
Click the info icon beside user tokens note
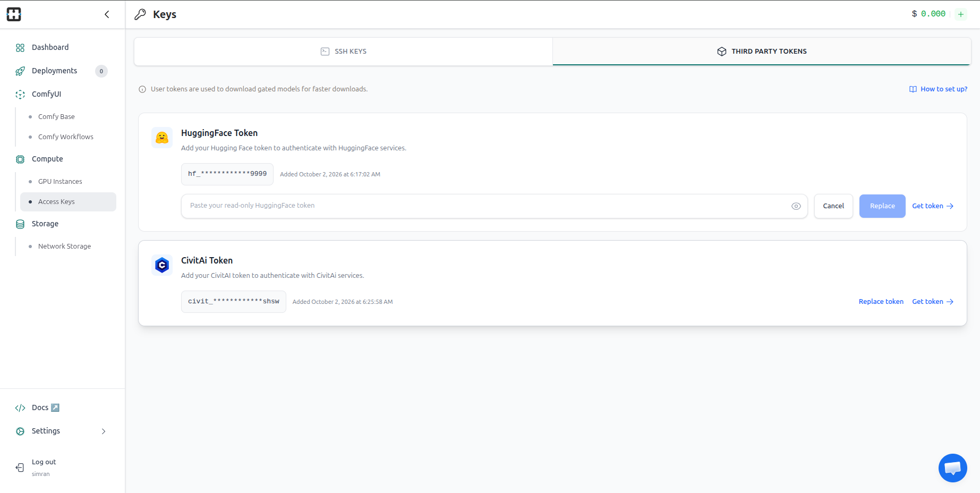click(x=142, y=89)
